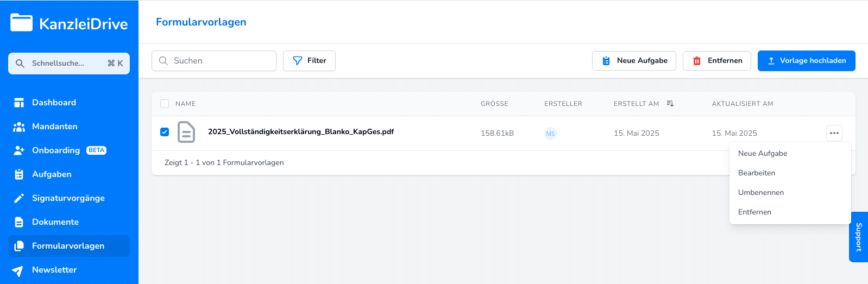Screen dimensions: 868x284
Task: Uncheck the KapGes.pdf row checkbox
Action: [x=165, y=132]
